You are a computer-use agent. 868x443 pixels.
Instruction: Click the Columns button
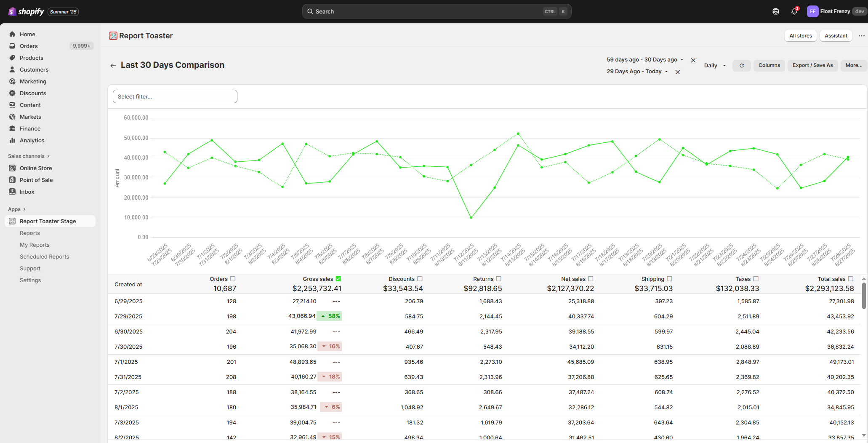point(769,65)
